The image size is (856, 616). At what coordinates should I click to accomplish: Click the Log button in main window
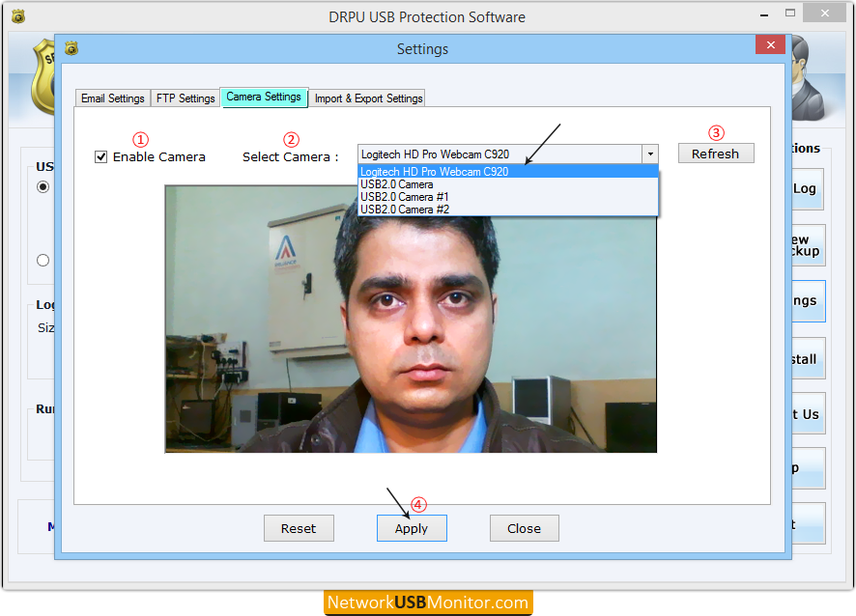pyautogui.click(x=808, y=189)
